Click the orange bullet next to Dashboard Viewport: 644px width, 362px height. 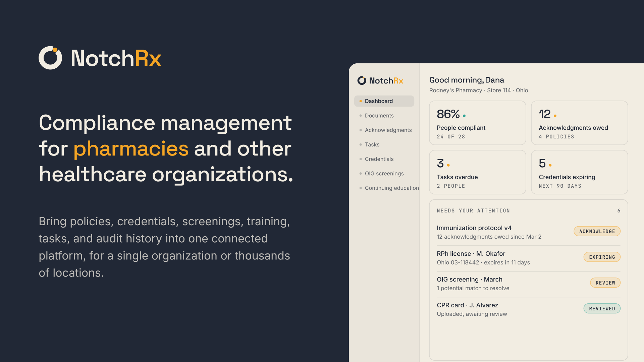361,101
